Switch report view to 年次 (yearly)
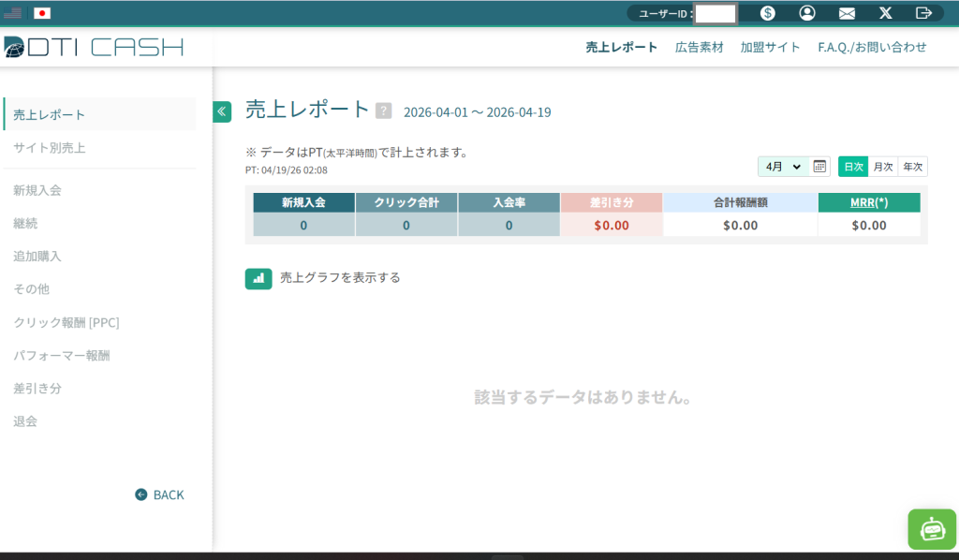 coord(912,167)
